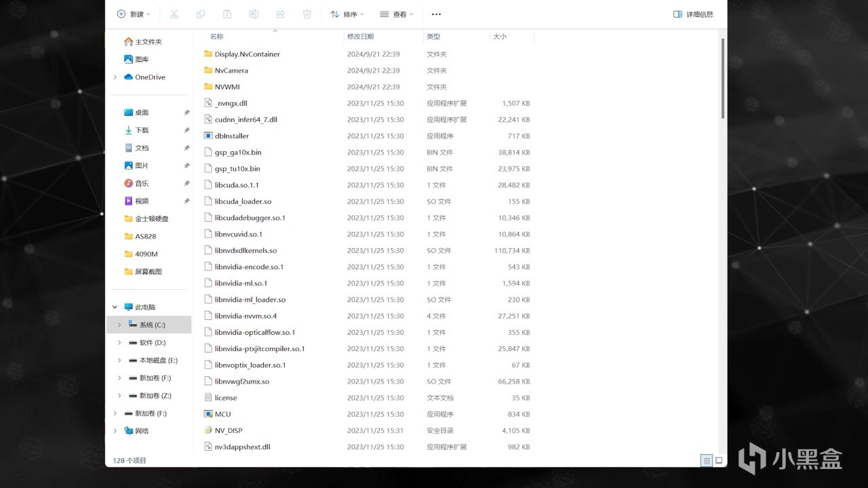Expand the 本地磁盘 (E:) drive node
868x488 pixels.
(119, 360)
